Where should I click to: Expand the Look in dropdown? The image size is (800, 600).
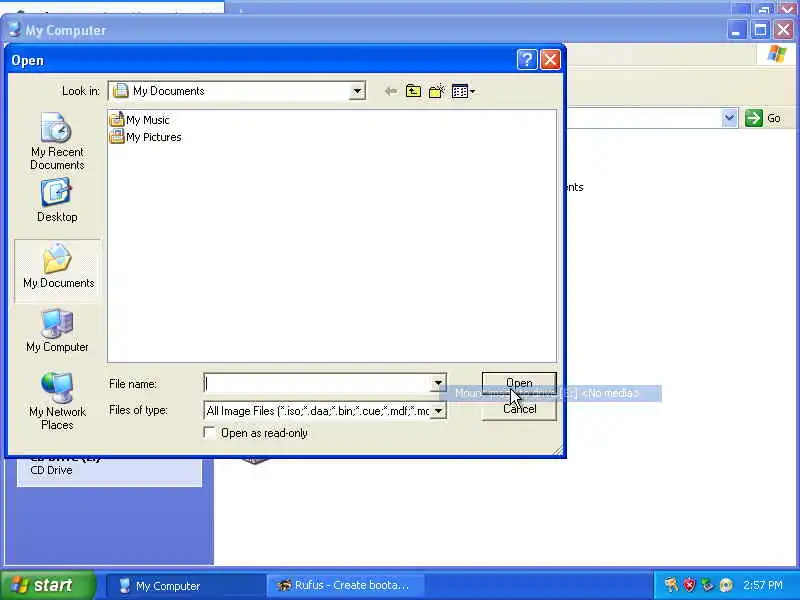pyautogui.click(x=357, y=91)
